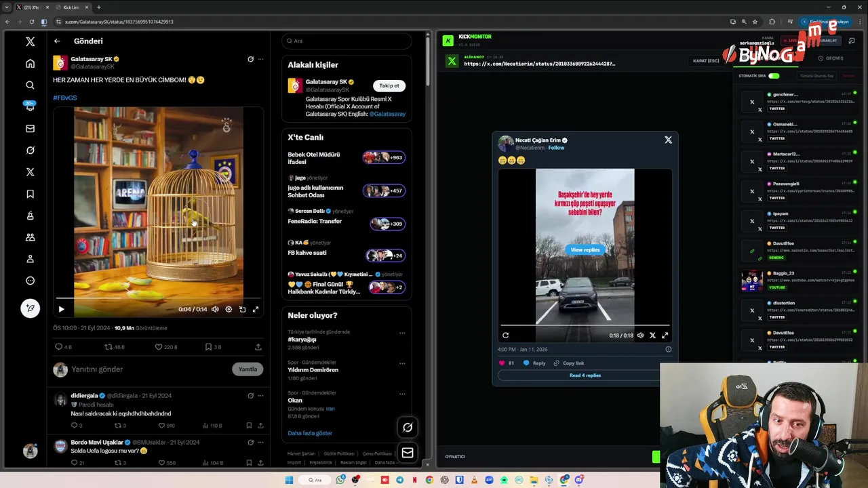Click KAPAT (ESC) in KickMonitor
The width and height of the screenshot is (868, 488).
[706, 61]
